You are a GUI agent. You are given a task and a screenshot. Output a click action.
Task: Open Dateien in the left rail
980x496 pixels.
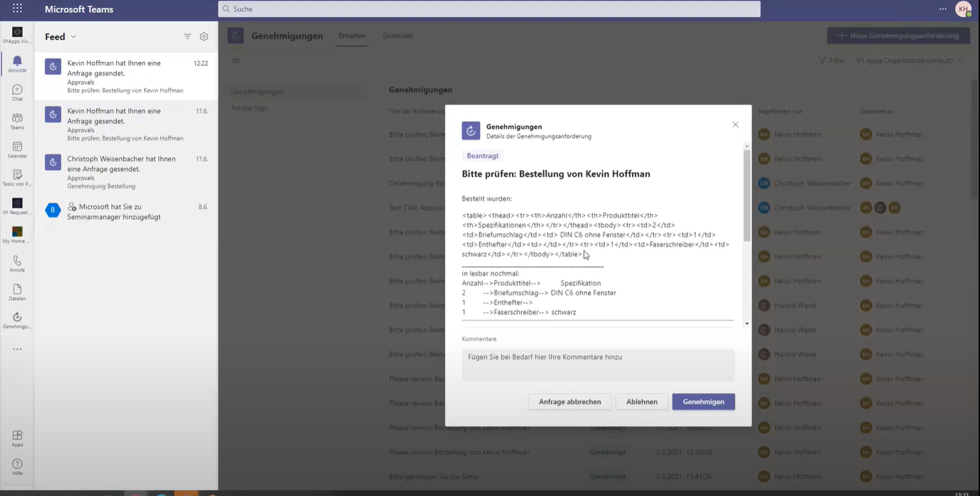coord(17,292)
